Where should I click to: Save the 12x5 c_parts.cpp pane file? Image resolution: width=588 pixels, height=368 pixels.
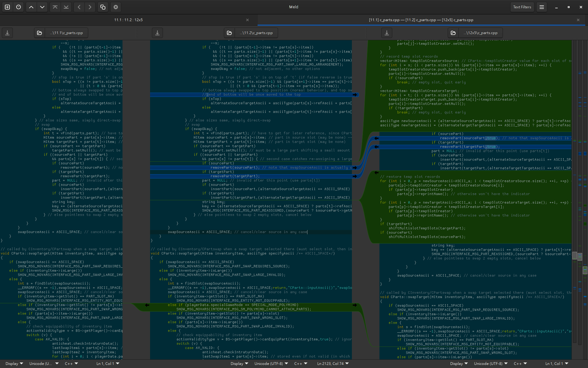(x=387, y=33)
